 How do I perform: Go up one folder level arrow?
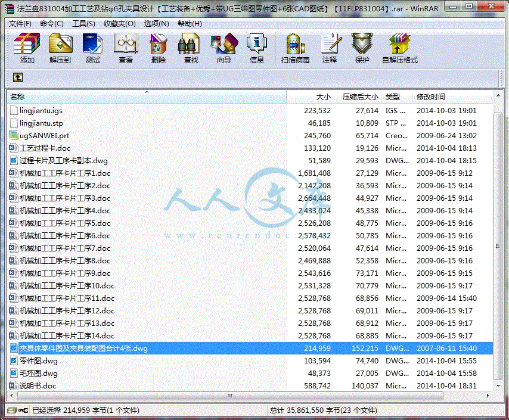point(17,77)
